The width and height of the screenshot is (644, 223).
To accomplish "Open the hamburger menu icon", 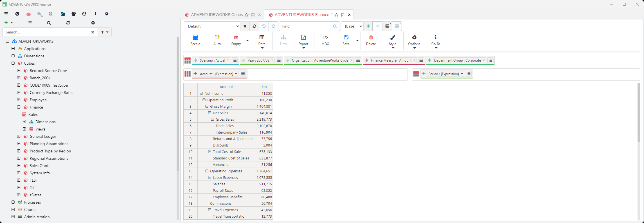I will pos(6,14).
